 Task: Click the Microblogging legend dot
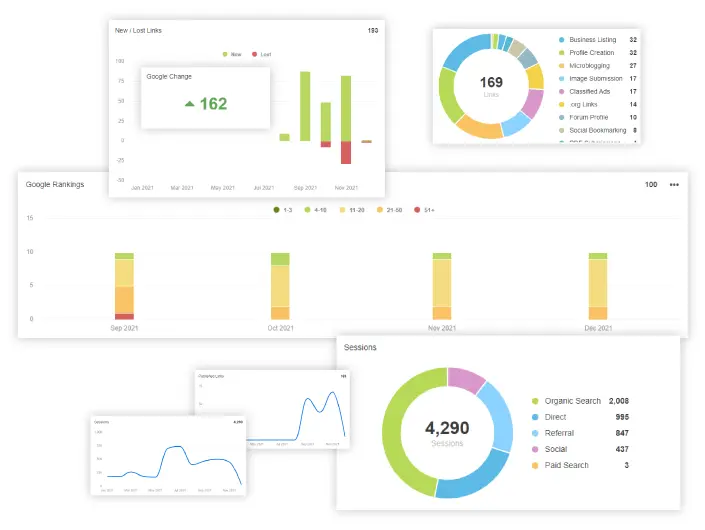[x=562, y=66]
